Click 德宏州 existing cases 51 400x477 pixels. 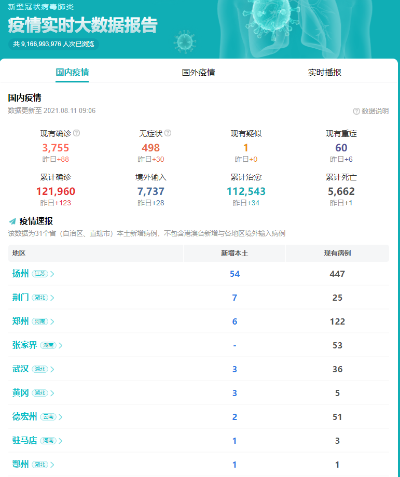coord(337,417)
